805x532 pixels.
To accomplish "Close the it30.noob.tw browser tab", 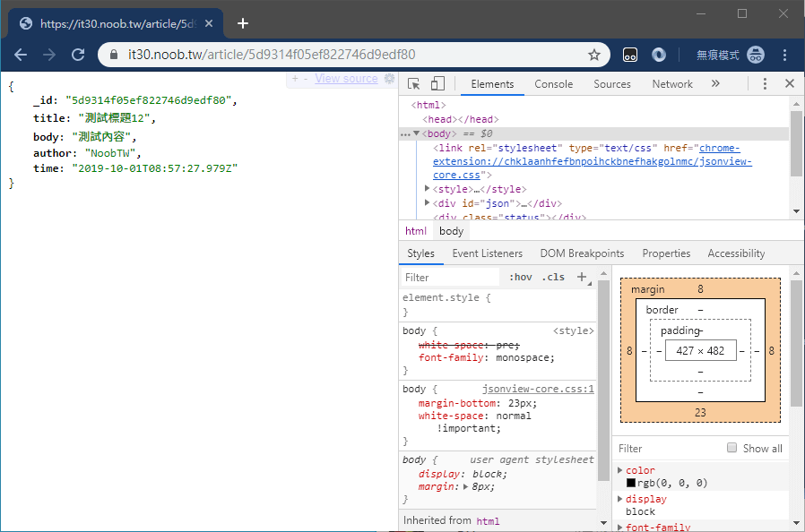I will 209,23.
